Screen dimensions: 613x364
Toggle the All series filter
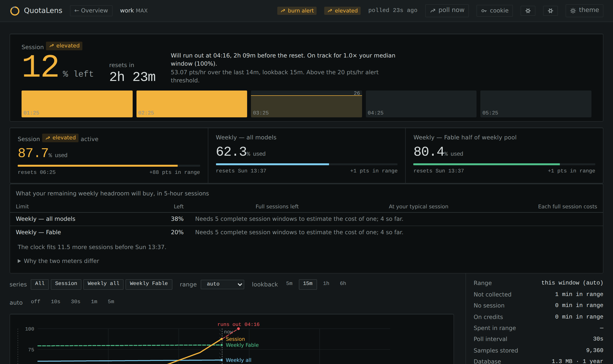pyautogui.click(x=40, y=284)
